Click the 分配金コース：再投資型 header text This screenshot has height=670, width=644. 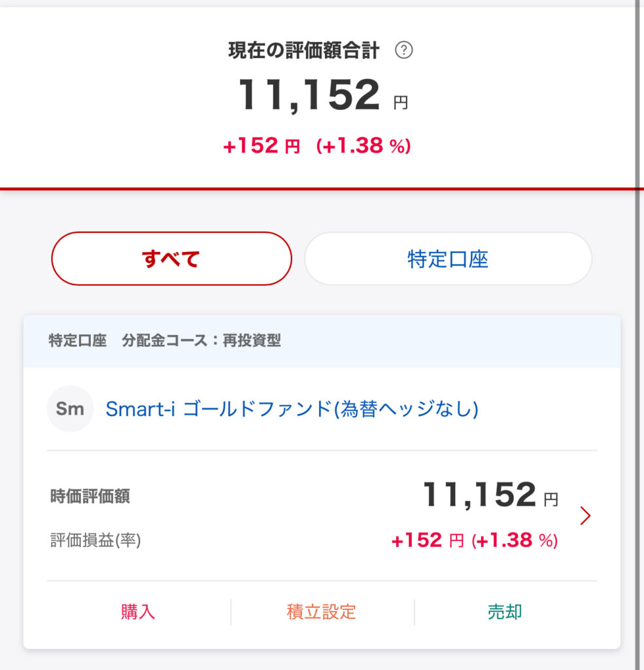(201, 341)
